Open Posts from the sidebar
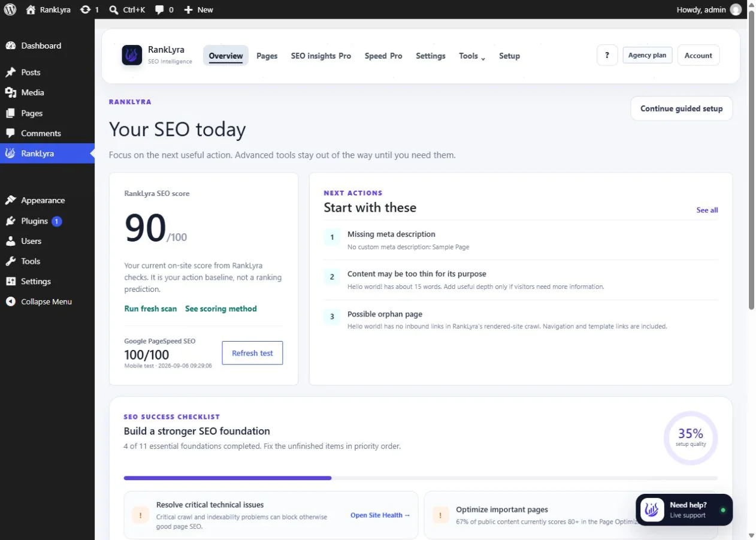The width and height of the screenshot is (756, 540). click(47, 72)
